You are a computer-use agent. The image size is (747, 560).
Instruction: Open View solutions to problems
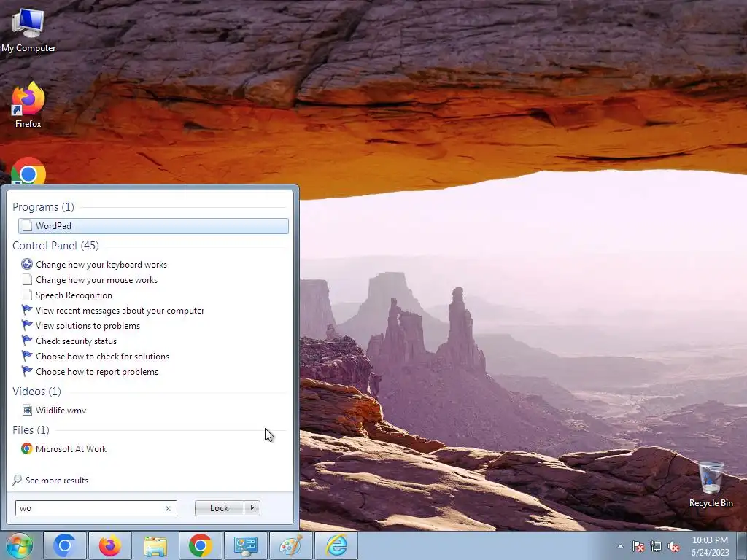88,326
